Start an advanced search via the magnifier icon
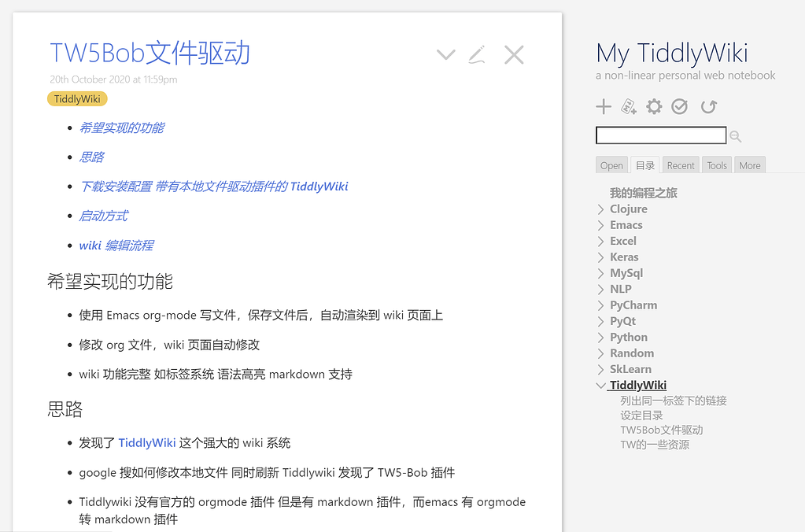 click(734, 135)
